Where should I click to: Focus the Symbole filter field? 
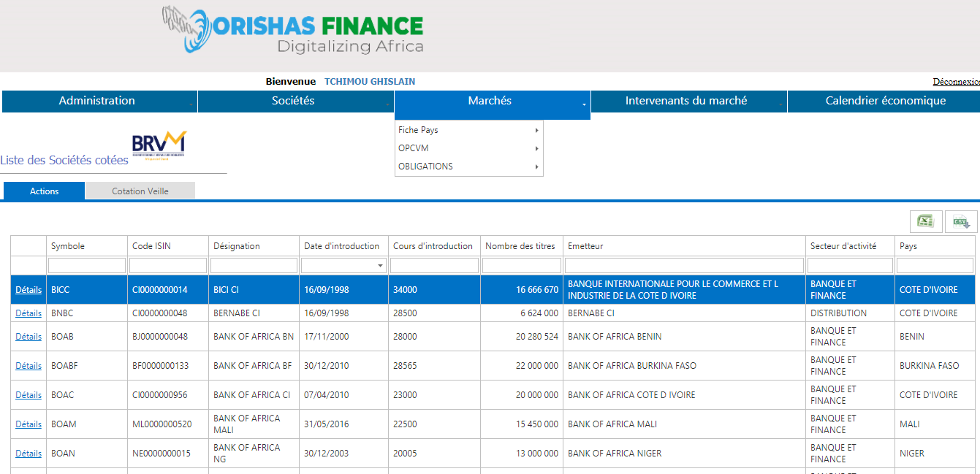coord(86,266)
